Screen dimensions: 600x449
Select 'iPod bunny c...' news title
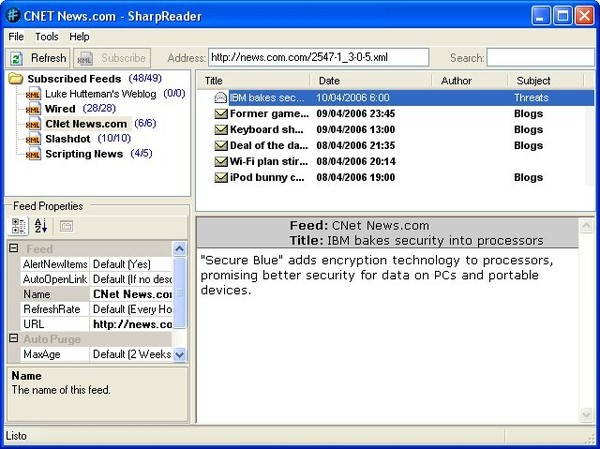[267, 178]
